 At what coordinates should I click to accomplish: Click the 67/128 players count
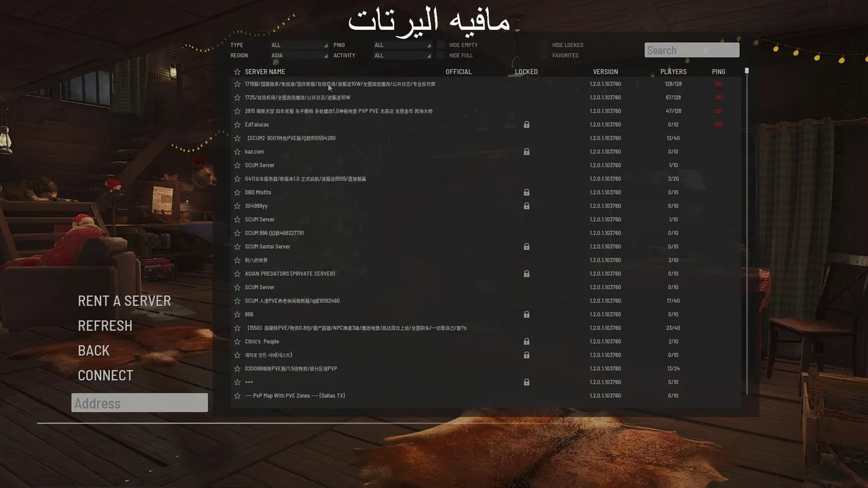click(x=673, y=98)
